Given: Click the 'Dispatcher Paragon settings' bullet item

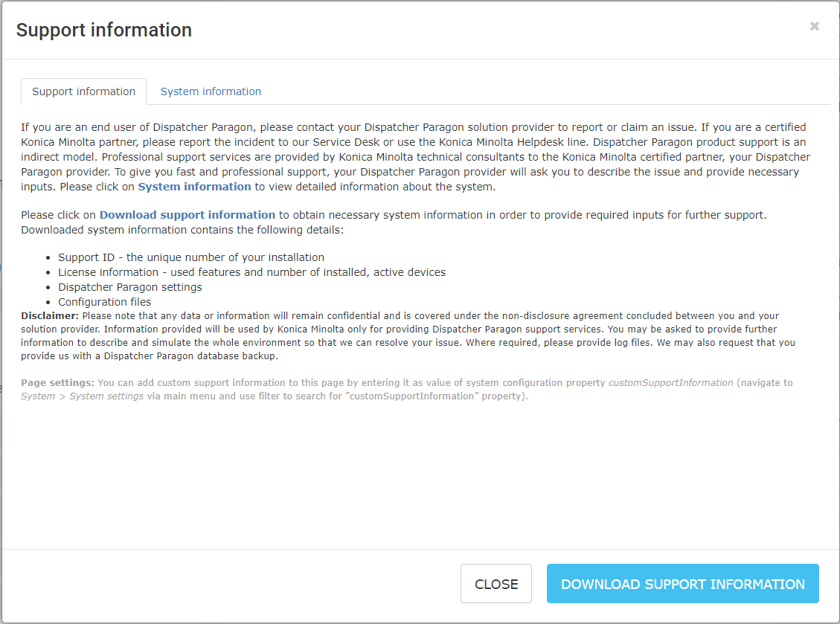Looking at the screenshot, I should click(x=130, y=288).
